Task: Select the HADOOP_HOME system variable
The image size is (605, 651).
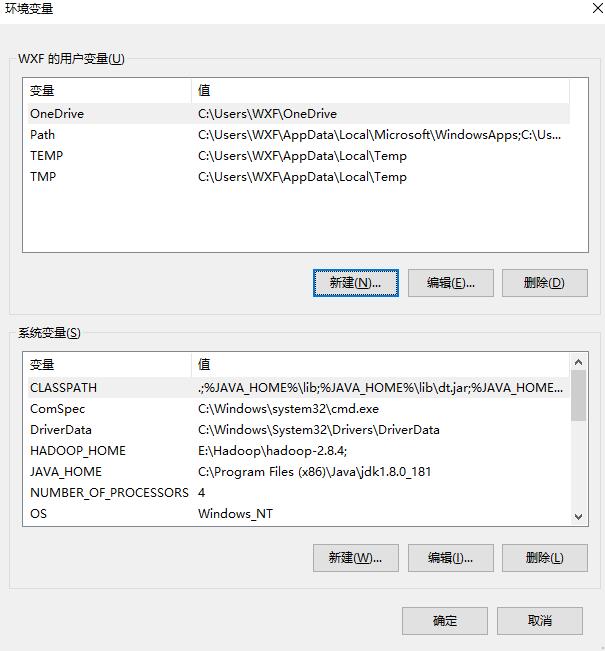Action: tap(299, 450)
